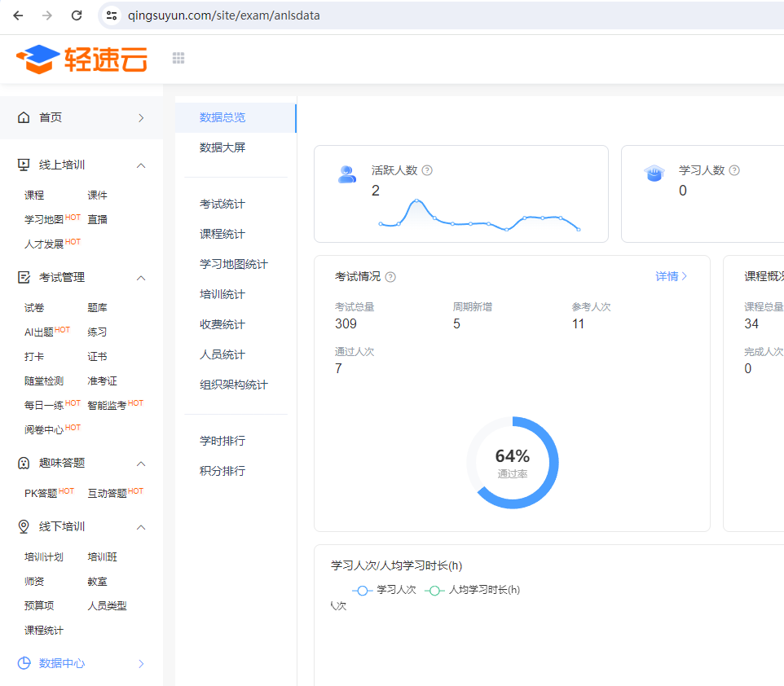Toggle 学习人次 series in chart legend
The height and width of the screenshot is (686, 784).
(384, 590)
